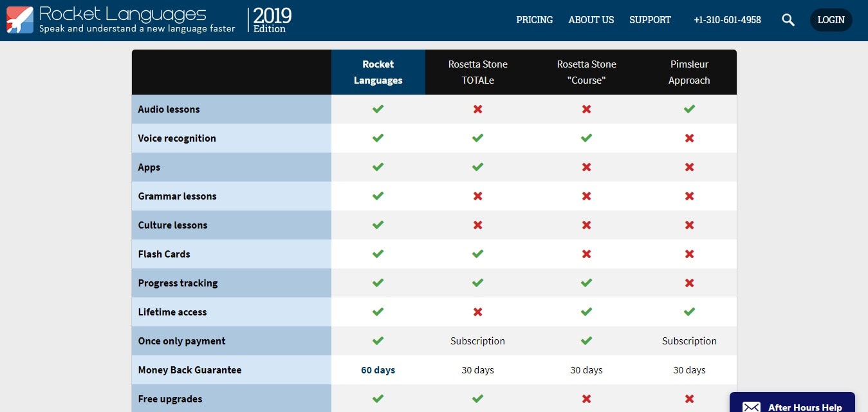Click the Rocket Languages site title link
868x412 pixels.
(x=123, y=14)
